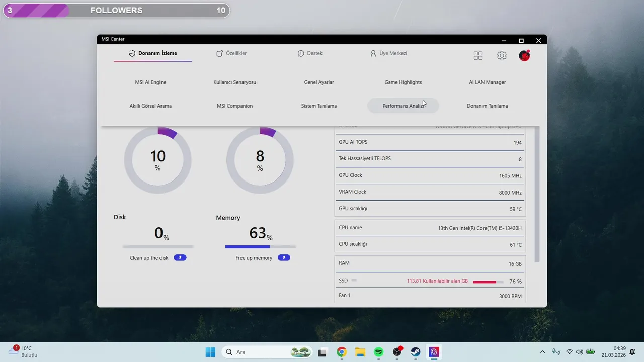The image size is (644, 362).
Task: Click the Disk 0% usage bar
Action: coord(158,247)
